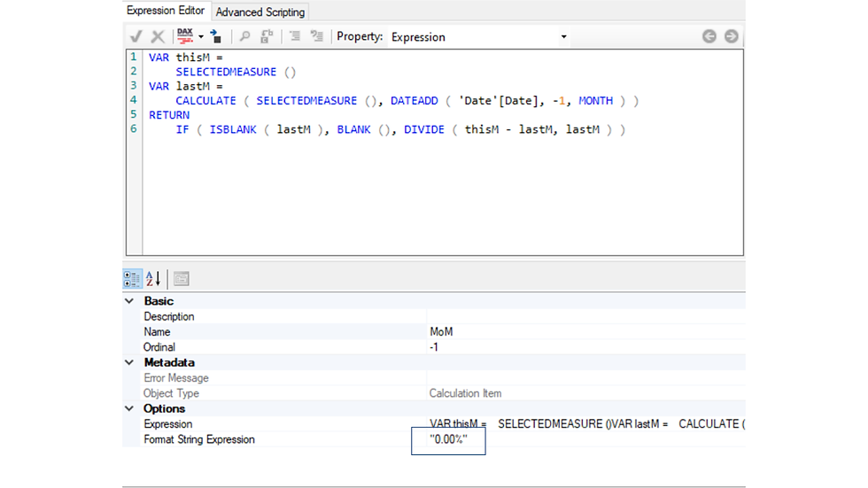Edit the Name value MoM
Viewport: 868px width, 488px height.
click(586, 332)
